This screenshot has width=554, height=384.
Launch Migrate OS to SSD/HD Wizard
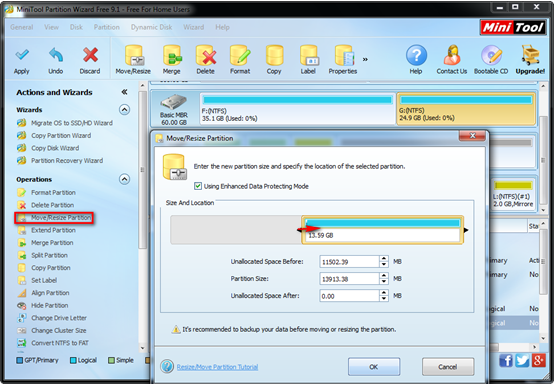72,123
